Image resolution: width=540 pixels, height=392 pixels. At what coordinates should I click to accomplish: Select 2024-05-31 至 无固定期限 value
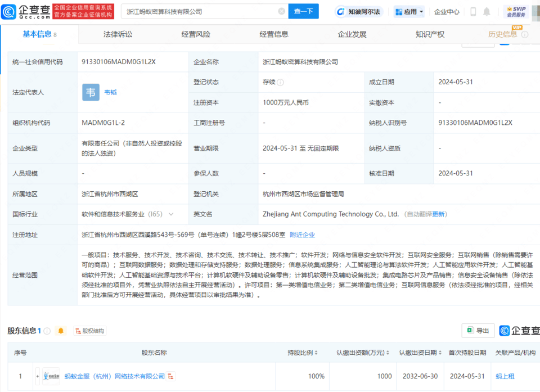point(300,148)
